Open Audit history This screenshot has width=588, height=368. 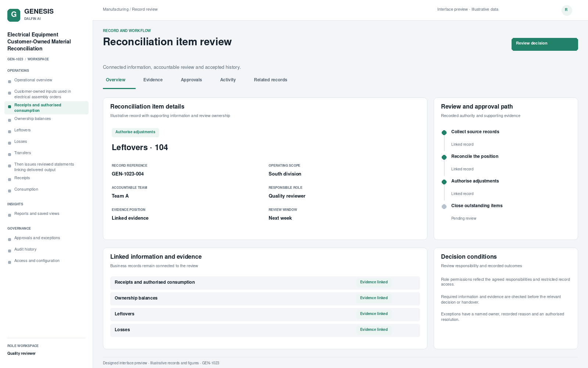point(46,250)
